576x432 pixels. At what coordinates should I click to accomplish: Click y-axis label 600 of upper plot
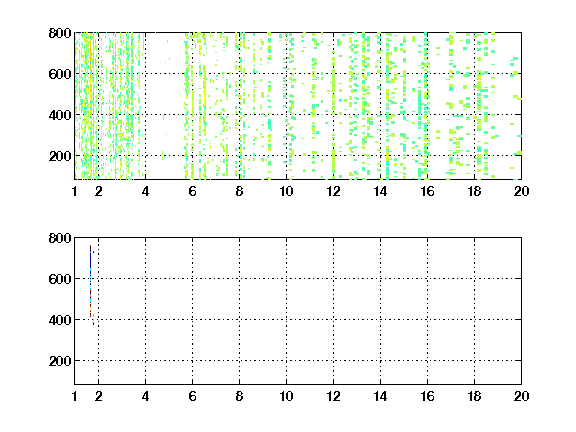coord(60,74)
